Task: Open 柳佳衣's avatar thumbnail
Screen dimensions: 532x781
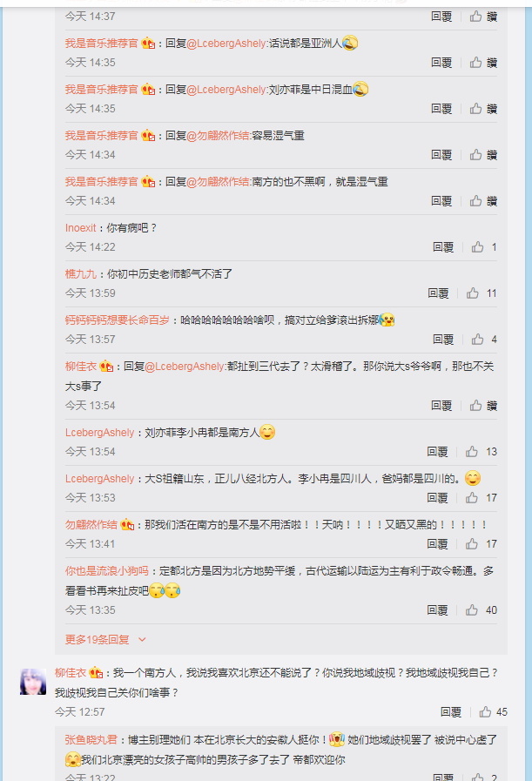Action: pyautogui.click(x=33, y=682)
